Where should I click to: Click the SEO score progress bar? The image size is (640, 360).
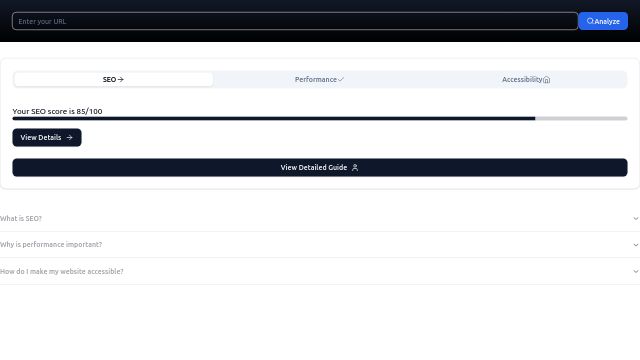tap(320, 118)
